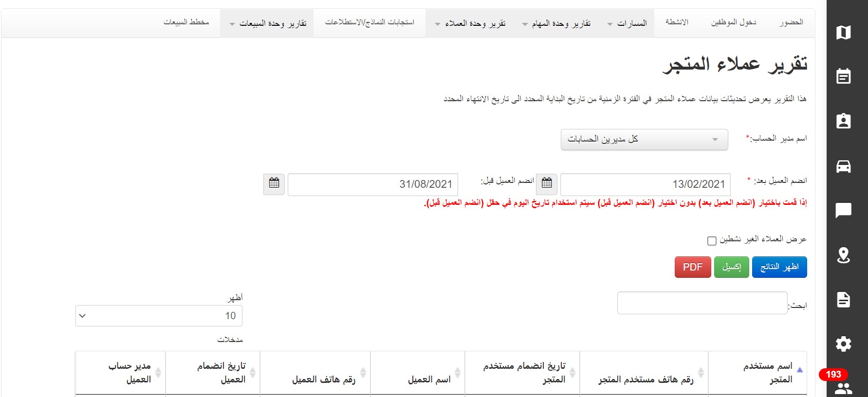
Task: Go to مخطط المبيعات tab
Action: pos(186,22)
